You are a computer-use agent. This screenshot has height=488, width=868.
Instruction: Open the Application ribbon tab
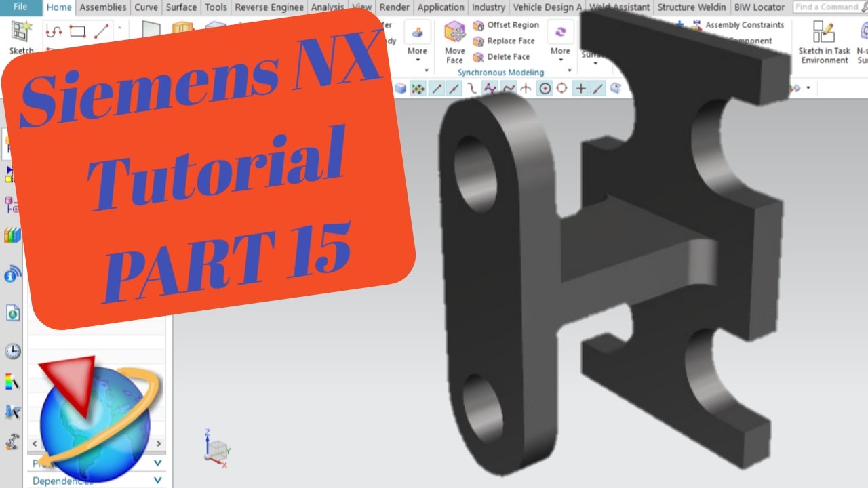coord(441,7)
